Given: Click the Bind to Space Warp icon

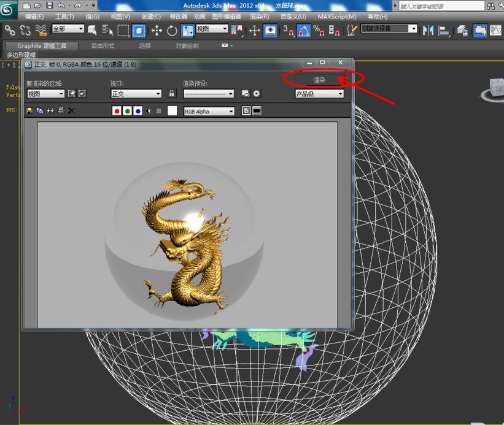Looking at the screenshot, I should point(41,31).
